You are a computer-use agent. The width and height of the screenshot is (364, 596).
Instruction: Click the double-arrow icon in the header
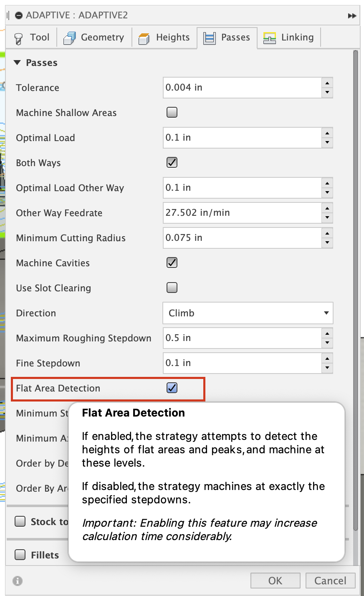tap(352, 15)
